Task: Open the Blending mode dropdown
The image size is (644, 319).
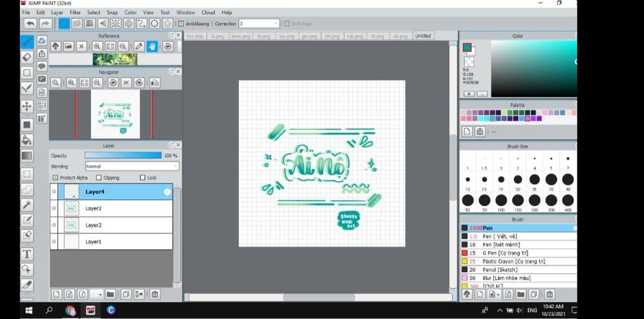Action: coord(132,167)
